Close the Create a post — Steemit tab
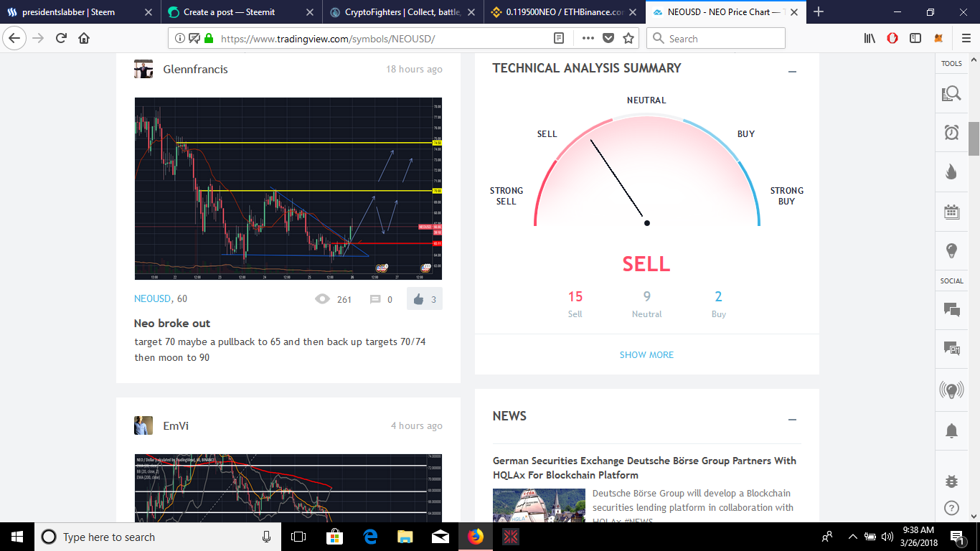980x551 pixels. pyautogui.click(x=309, y=12)
